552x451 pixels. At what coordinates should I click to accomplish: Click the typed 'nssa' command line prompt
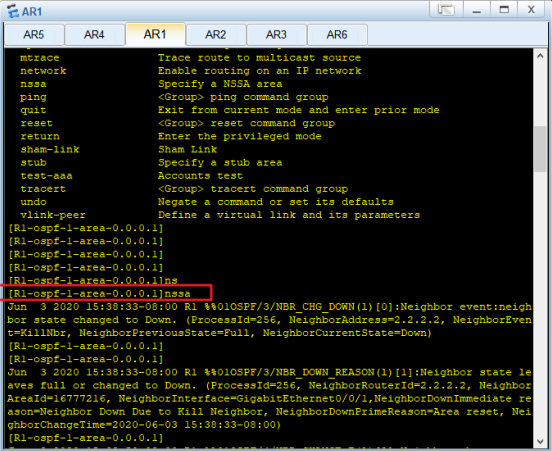coord(99,294)
